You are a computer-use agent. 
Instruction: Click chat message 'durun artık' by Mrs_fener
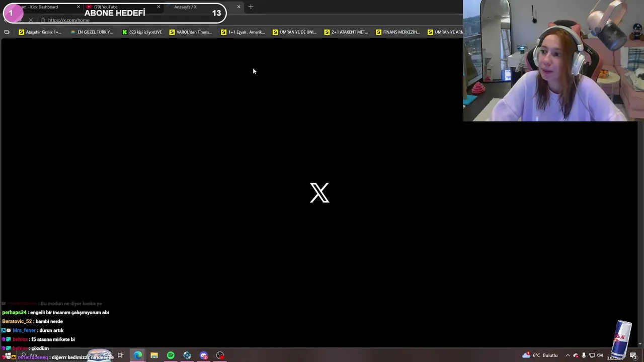(32, 330)
